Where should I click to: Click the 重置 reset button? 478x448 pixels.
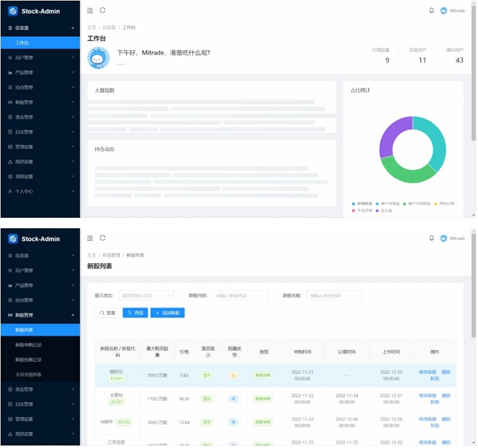point(107,313)
